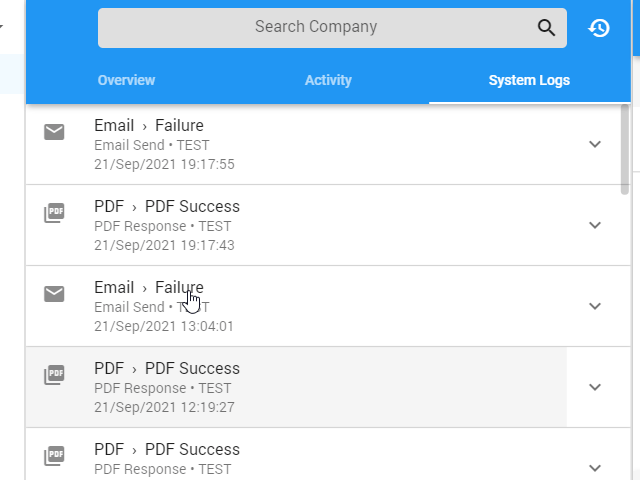The height and width of the screenshot is (480, 640).
Task: Click the log list scrollbar thumb
Action: click(x=624, y=149)
